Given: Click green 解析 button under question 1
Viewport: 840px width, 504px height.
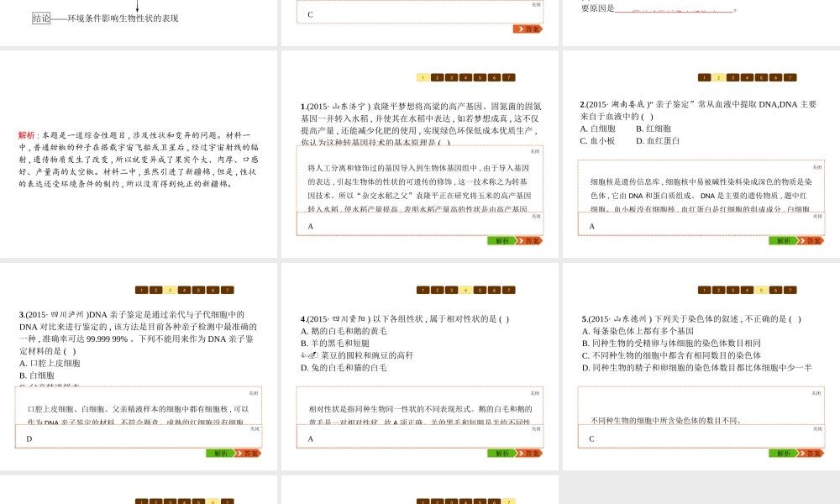Looking at the screenshot, I should 502,241.
